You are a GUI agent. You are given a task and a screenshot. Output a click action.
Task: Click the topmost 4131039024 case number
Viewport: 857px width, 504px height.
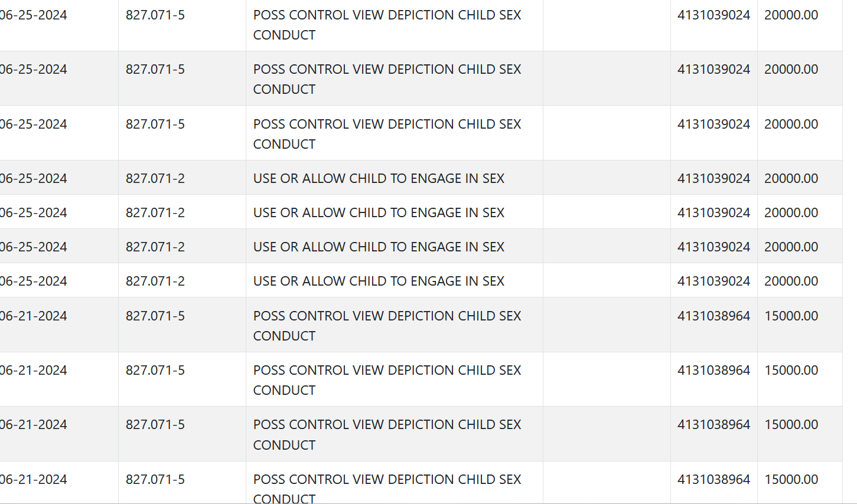(x=713, y=15)
